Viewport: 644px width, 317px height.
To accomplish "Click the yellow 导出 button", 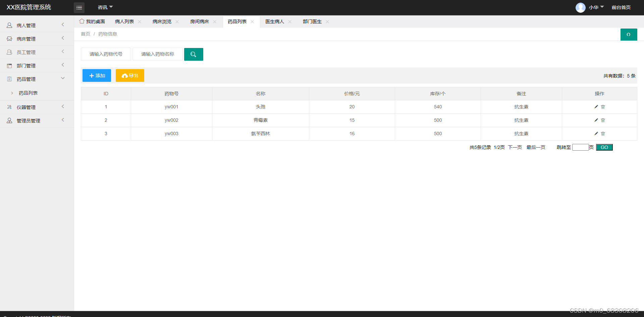I will pyautogui.click(x=130, y=75).
